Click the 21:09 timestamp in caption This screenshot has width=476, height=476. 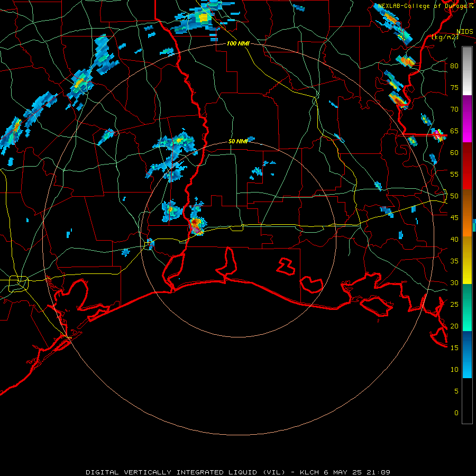click(378, 472)
